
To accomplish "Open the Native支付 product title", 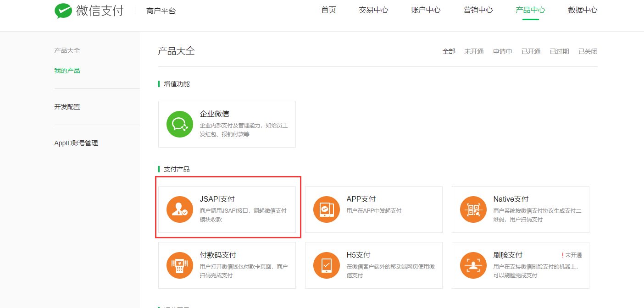I will (511, 199).
